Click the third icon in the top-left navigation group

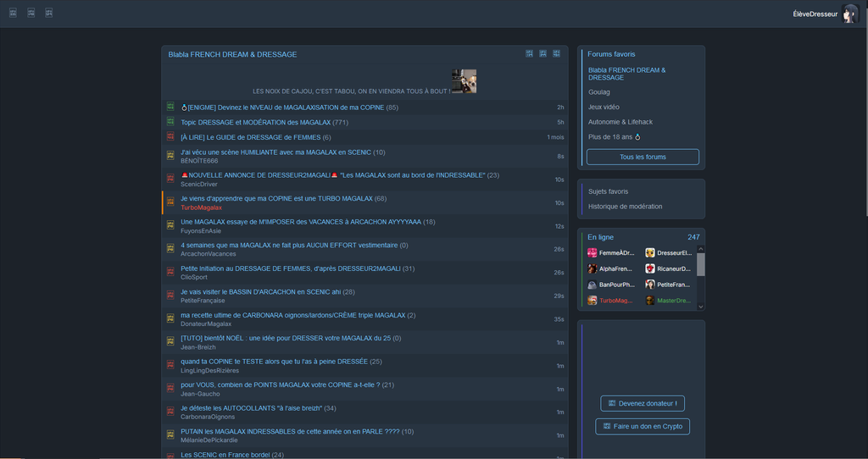48,13
